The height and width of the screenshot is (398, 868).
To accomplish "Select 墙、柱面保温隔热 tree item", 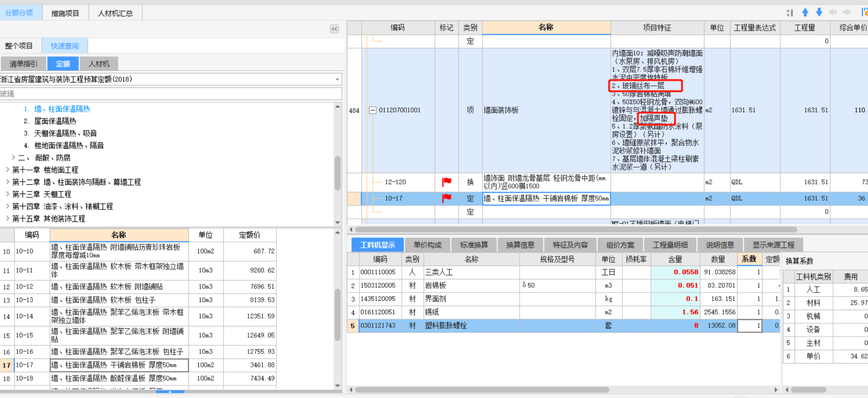I will point(62,109).
